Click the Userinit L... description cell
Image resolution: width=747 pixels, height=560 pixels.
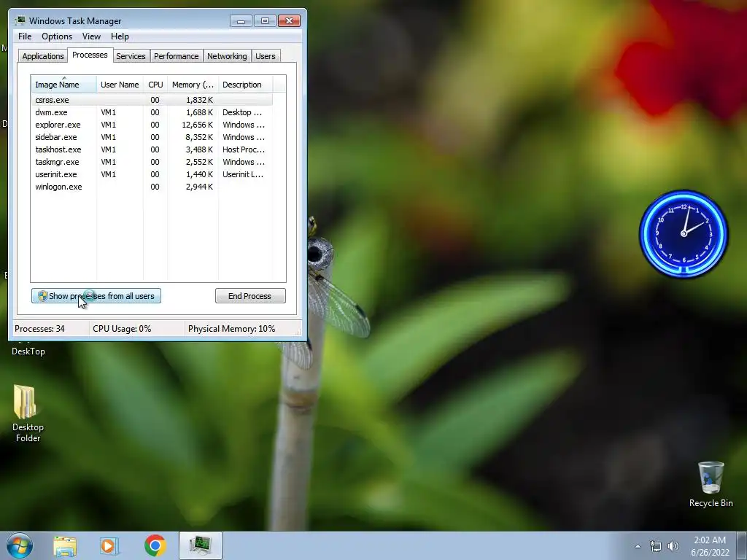(x=242, y=174)
